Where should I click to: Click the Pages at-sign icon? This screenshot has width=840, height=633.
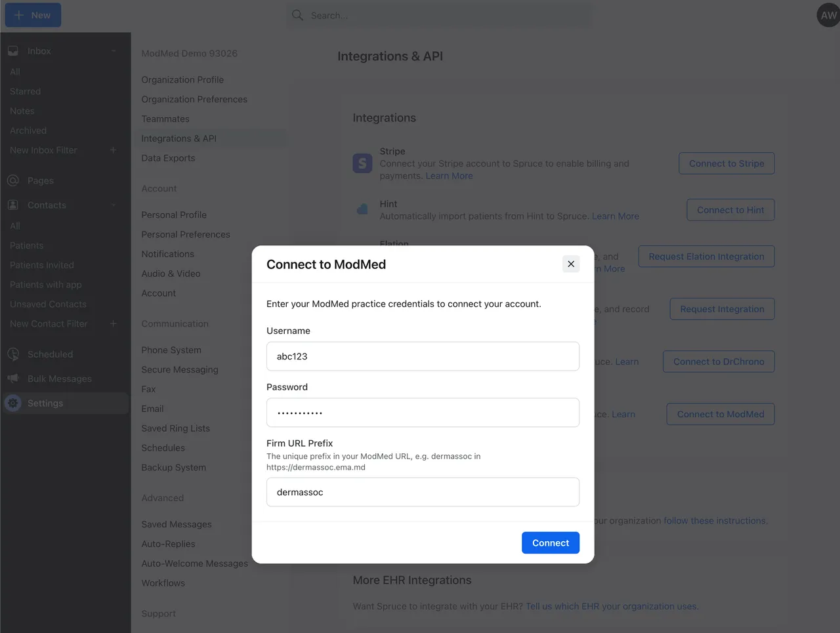click(x=13, y=180)
